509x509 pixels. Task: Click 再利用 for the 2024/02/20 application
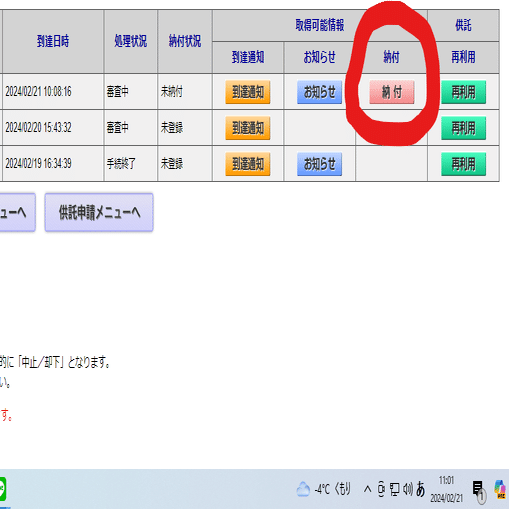pyautogui.click(x=463, y=128)
